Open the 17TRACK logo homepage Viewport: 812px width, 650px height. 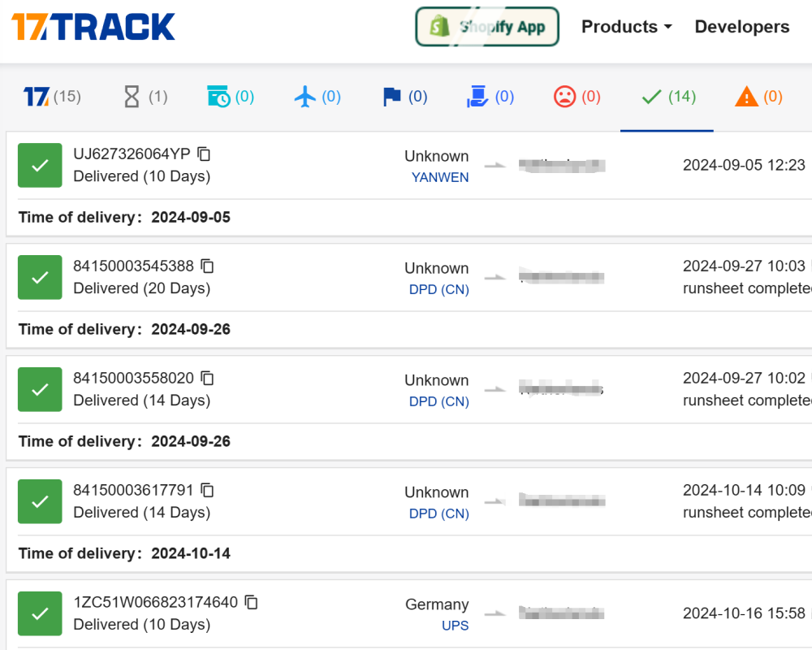(x=93, y=27)
